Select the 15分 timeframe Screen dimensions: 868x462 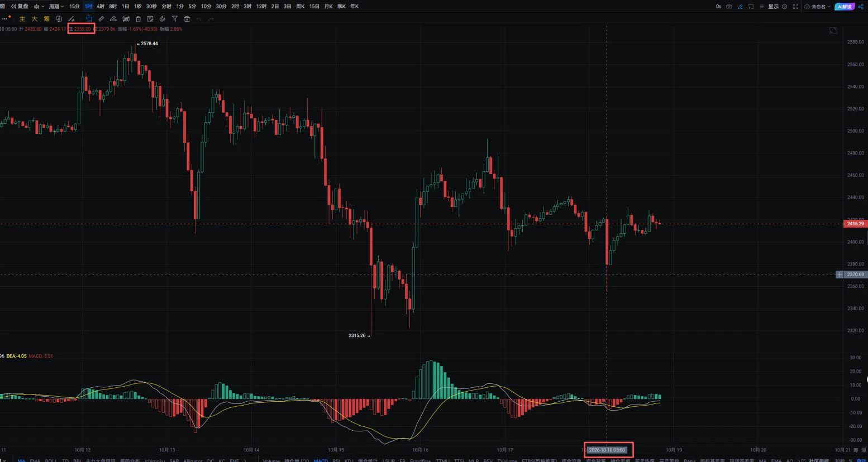(x=74, y=6)
